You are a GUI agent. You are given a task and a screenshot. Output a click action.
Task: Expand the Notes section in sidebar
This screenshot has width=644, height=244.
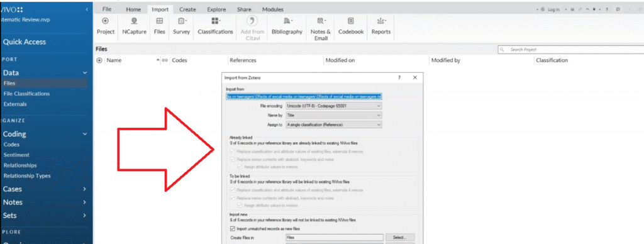[85, 202]
